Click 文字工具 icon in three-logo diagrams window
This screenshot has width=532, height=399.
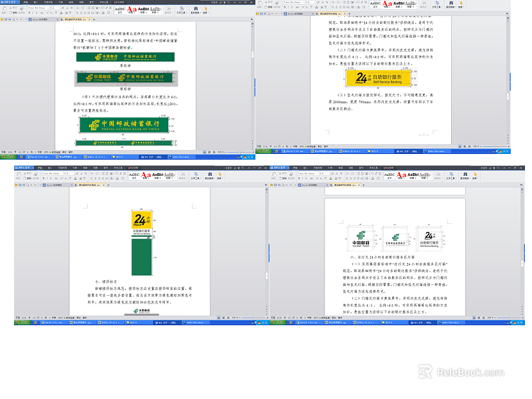coord(451,175)
